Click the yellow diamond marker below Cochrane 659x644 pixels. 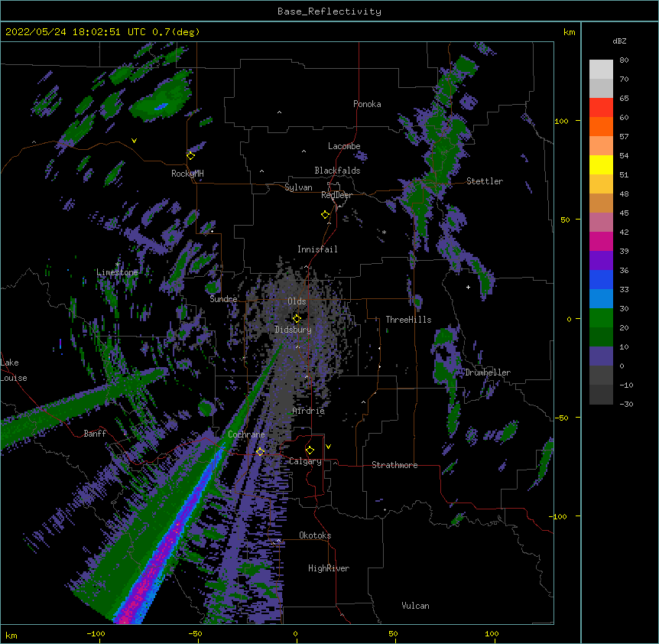260,452
